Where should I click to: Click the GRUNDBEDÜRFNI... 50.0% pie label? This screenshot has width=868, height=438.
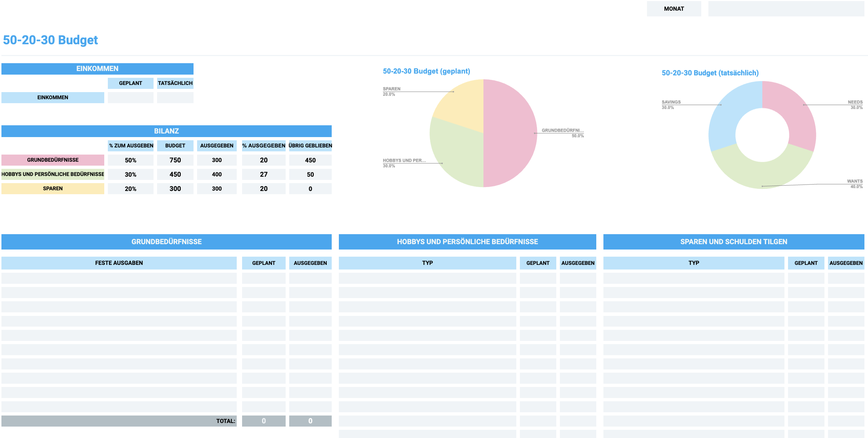pyautogui.click(x=563, y=133)
